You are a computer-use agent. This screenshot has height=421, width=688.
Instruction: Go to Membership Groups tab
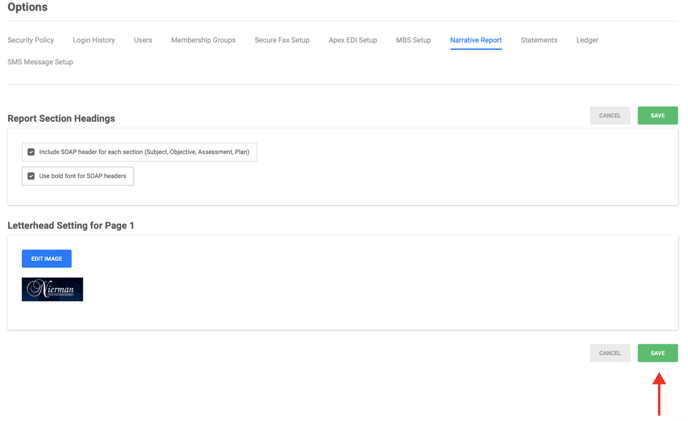(x=203, y=40)
